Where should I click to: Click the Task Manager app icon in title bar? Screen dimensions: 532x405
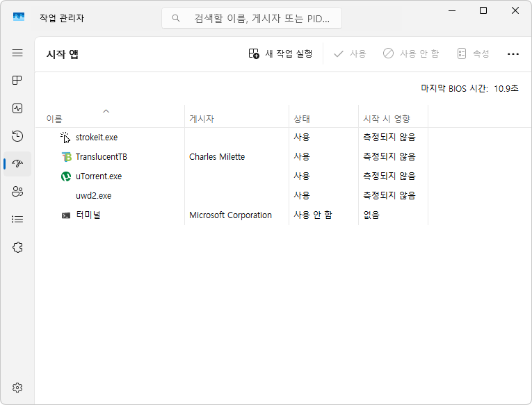(19, 17)
